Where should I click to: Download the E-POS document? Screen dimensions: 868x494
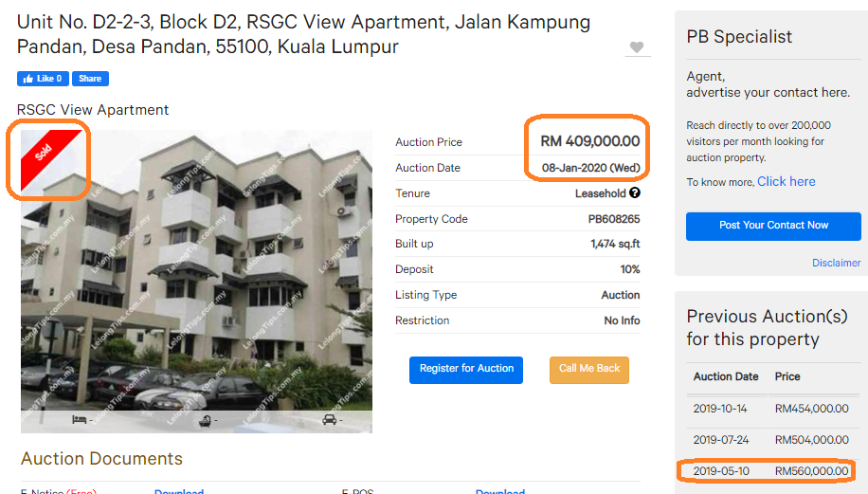[500, 490]
